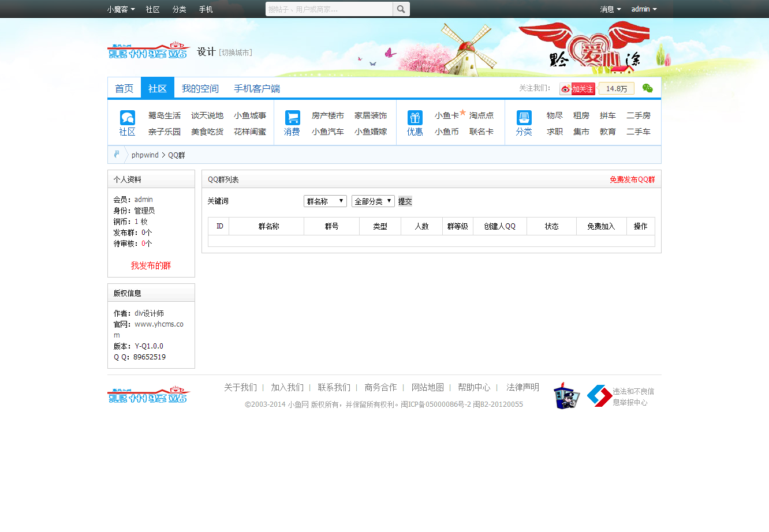Open the 分类 category icon

click(524, 118)
